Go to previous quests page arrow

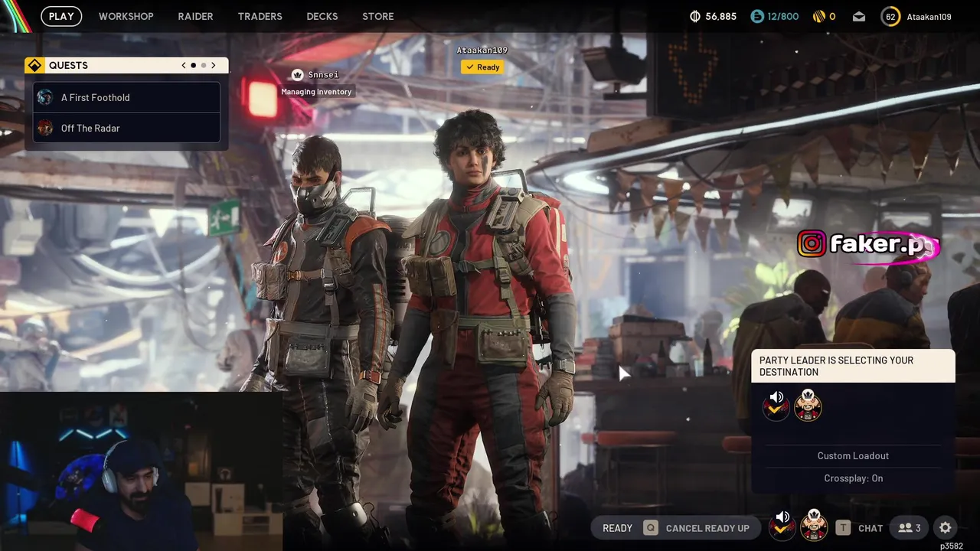(184, 65)
